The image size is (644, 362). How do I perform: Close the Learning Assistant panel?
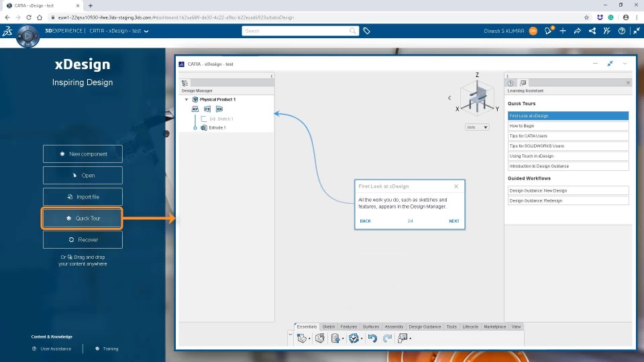(628, 82)
